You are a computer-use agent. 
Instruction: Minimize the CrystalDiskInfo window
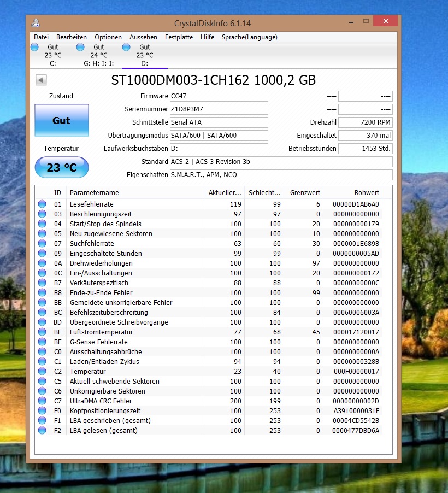click(x=351, y=21)
